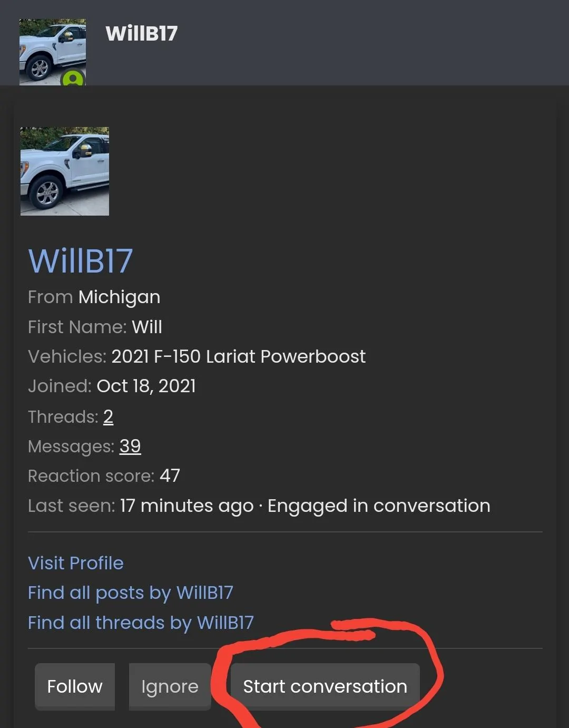Click the green online status badge icon

(x=73, y=79)
